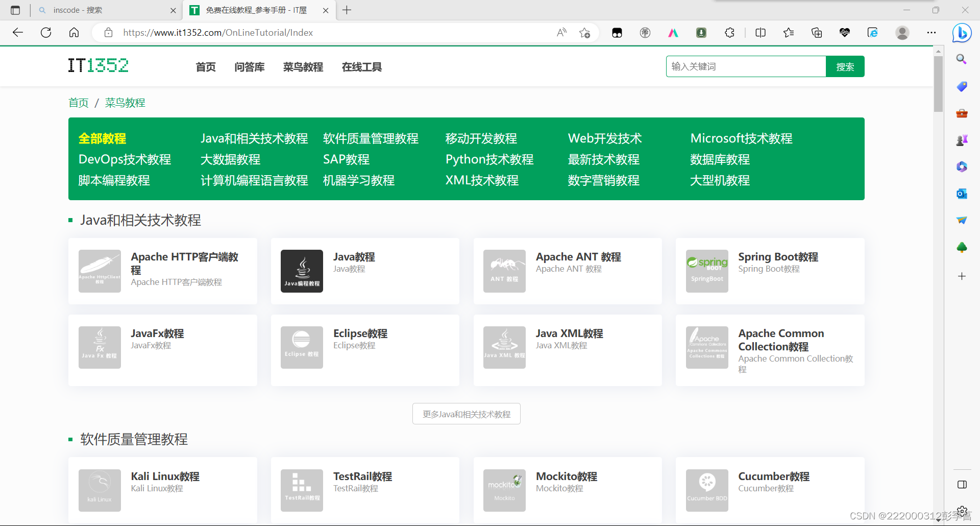Select 数据库教程 category
The width and height of the screenshot is (980, 526).
720,159
